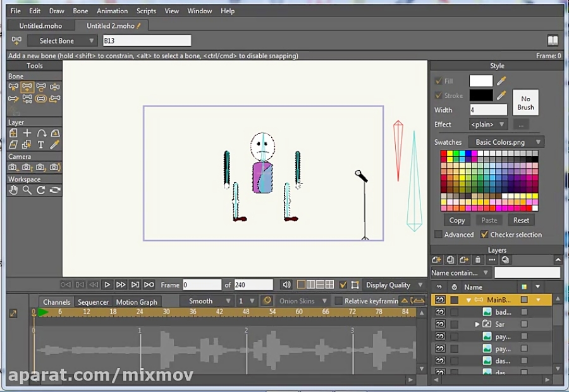
Task: Click the Reset style button
Action: coord(521,220)
